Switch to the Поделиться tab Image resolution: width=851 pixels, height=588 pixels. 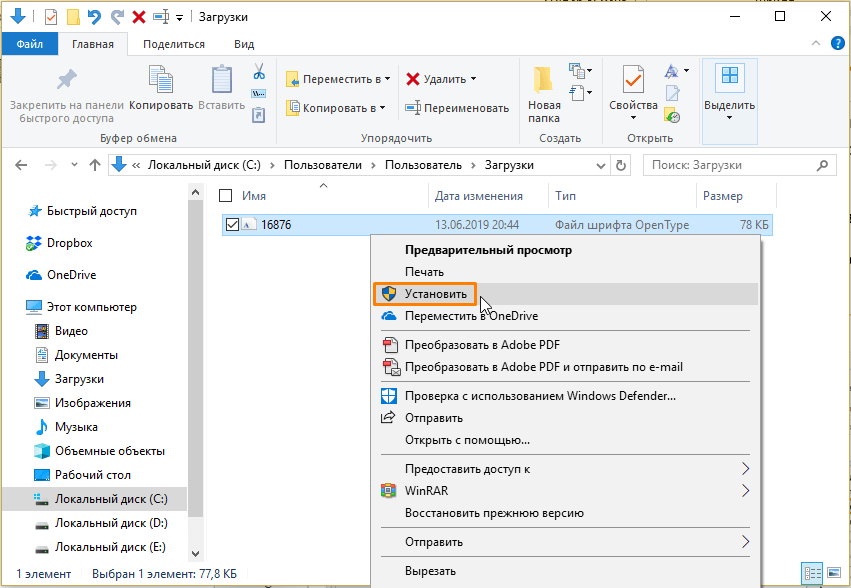click(x=174, y=44)
